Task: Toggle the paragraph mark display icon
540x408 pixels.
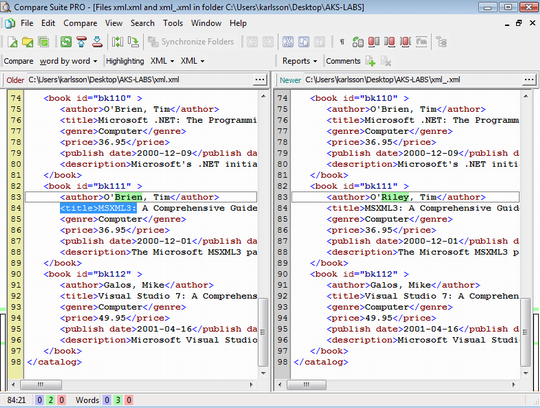Action: (342, 42)
